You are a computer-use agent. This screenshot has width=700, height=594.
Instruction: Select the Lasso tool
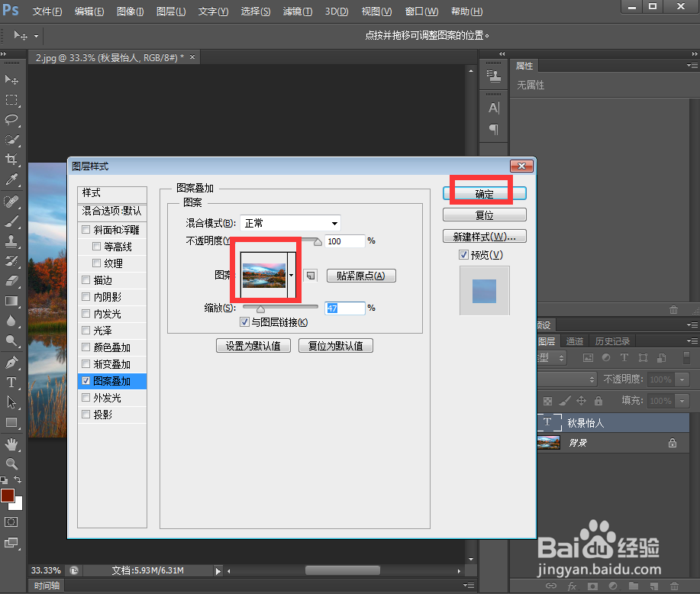click(11, 120)
